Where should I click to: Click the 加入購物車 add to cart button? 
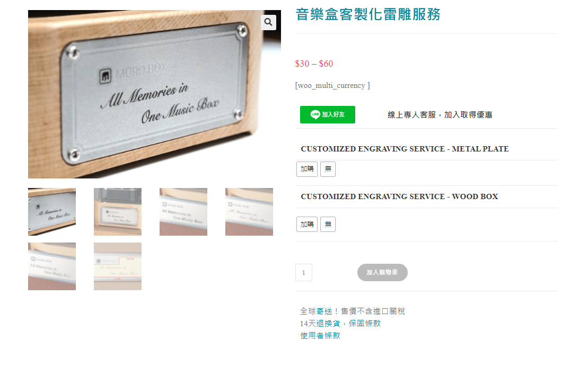pos(382,272)
